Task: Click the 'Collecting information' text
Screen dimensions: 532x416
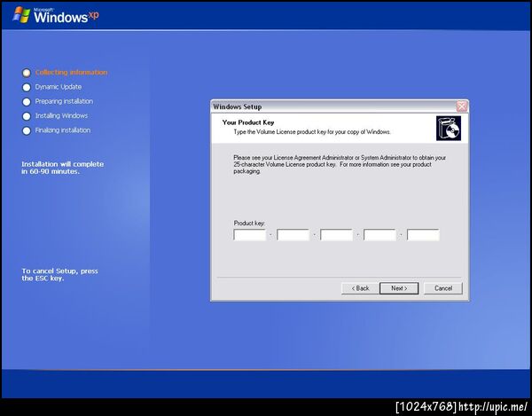Action: coord(71,72)
